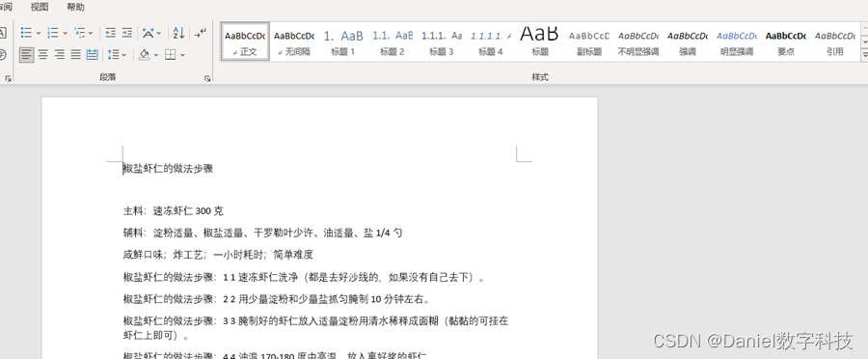Click the 辅料 ingredients line
Image resolution: width=868 pixels, height=359 pixels.
tap(262, 234)
